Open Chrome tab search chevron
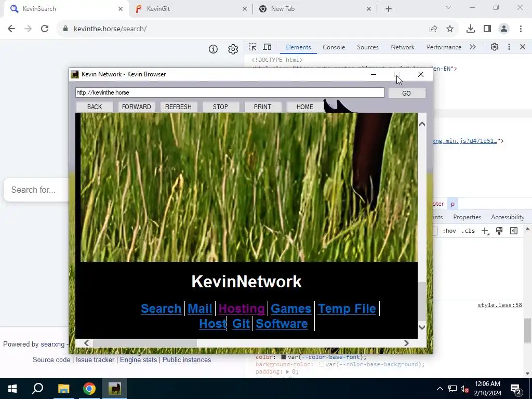The width and height of the screenshot is (532, 399). click(x=448, y=7)
